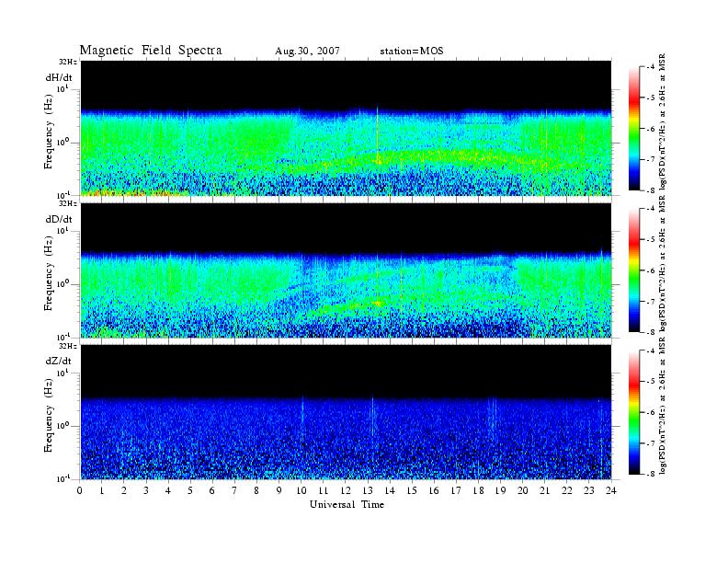728x563 pixels.
Task: Click the '-5' tick on dD/dt color bar
Action: tap(651, 240)
